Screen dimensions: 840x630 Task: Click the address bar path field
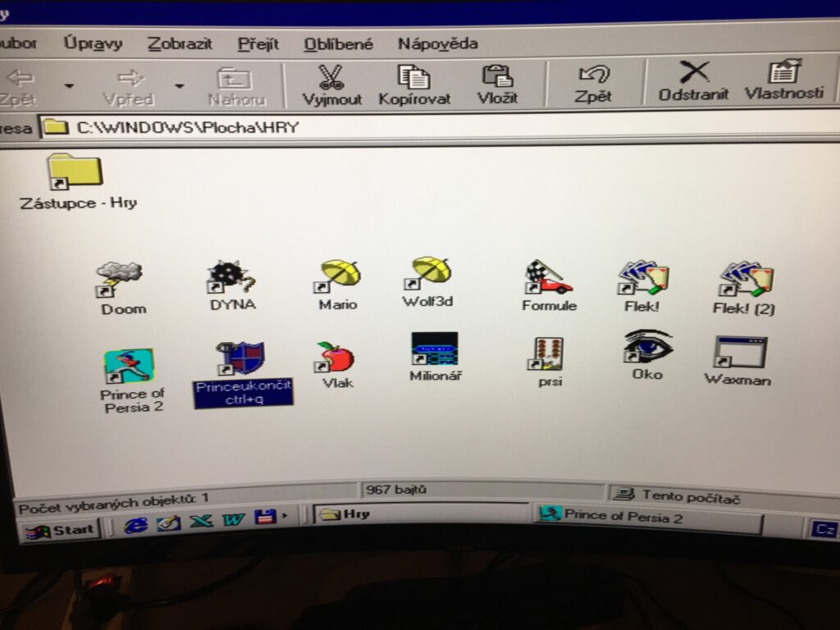(440, 127)
